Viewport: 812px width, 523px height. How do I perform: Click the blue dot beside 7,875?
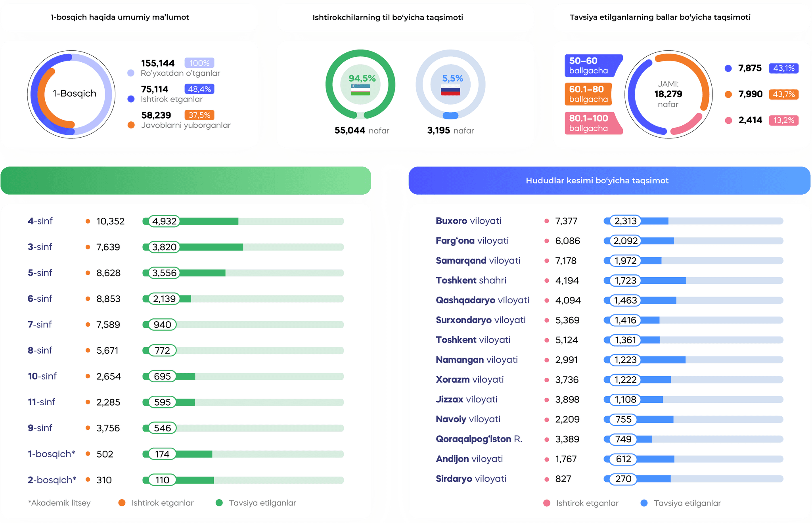[x=728, y=68]
